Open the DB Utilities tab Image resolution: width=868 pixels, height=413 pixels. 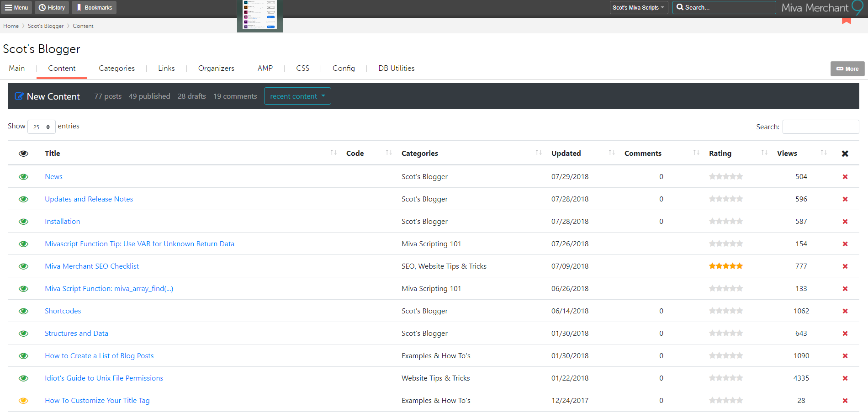click(396, 69)
